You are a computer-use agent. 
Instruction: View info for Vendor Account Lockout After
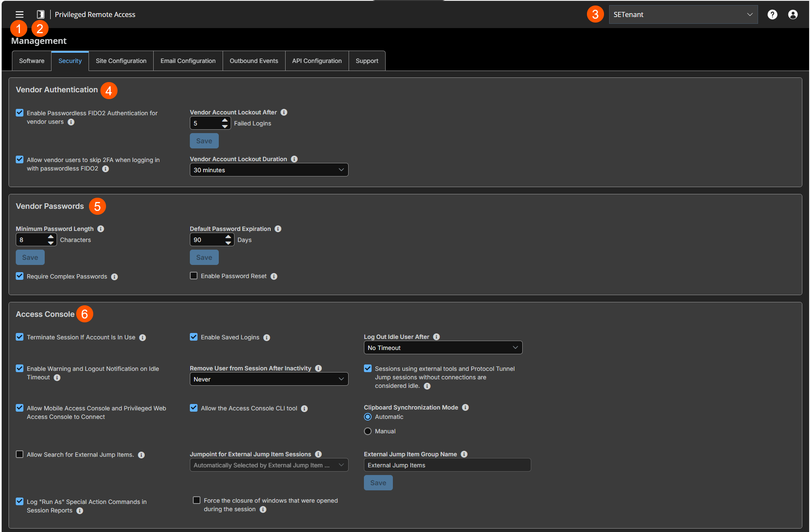click(x=284, y=112)
